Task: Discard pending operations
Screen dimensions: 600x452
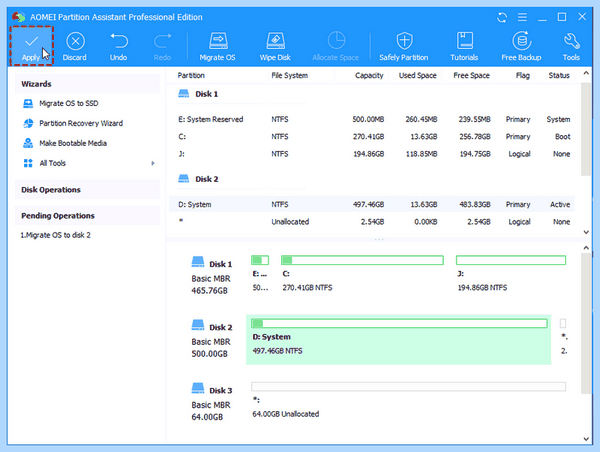Action: pos(75,47)
